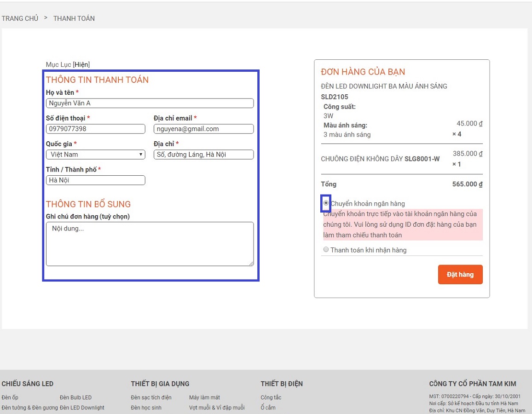This screenshot has height=414, width=532.
Task: Open Đèn ốp footer link
Action: (10, 397)
